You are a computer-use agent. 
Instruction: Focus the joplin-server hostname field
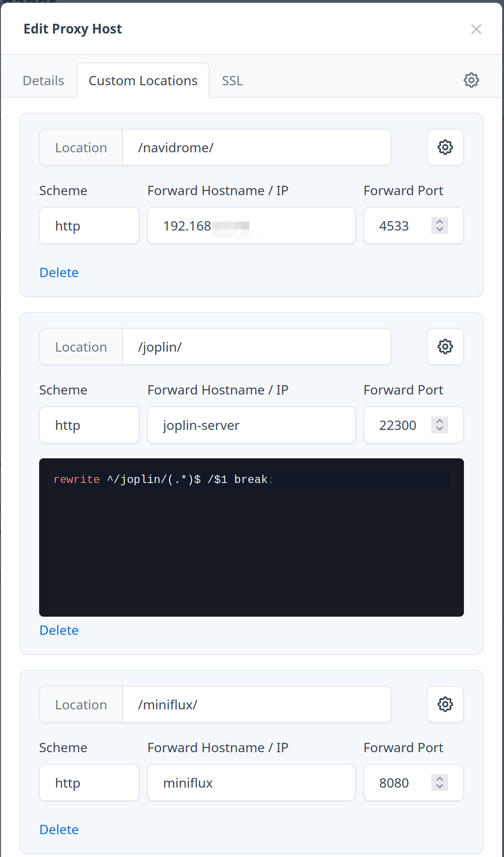tap(251, 425)
